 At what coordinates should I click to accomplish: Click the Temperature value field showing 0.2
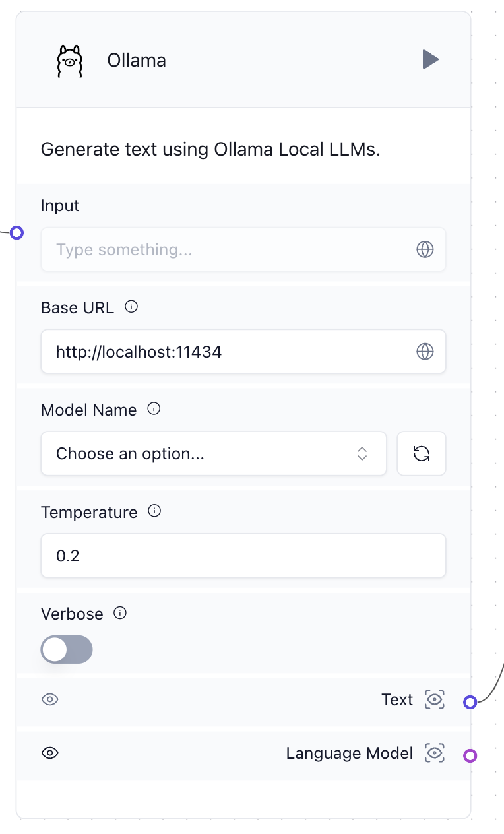tap(243, 556)
